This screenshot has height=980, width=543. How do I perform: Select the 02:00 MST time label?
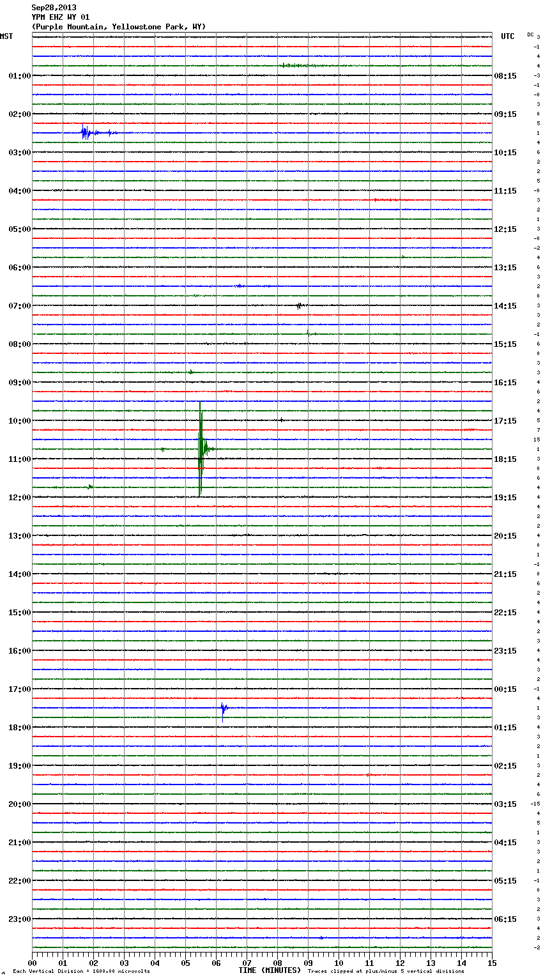point(20,114)
